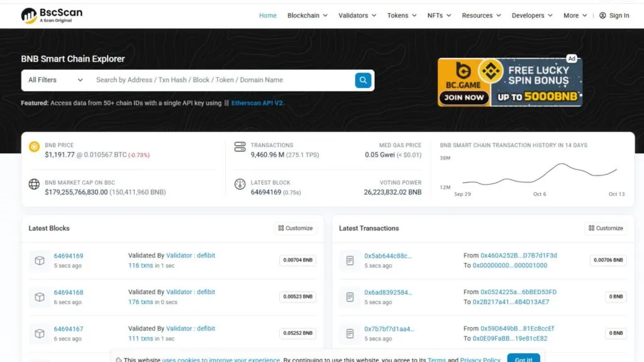The height and width of the screenshot is (362, 644).
Task: Click the BC.GAME free spin ad banner
Action: (x=509, y=82)
